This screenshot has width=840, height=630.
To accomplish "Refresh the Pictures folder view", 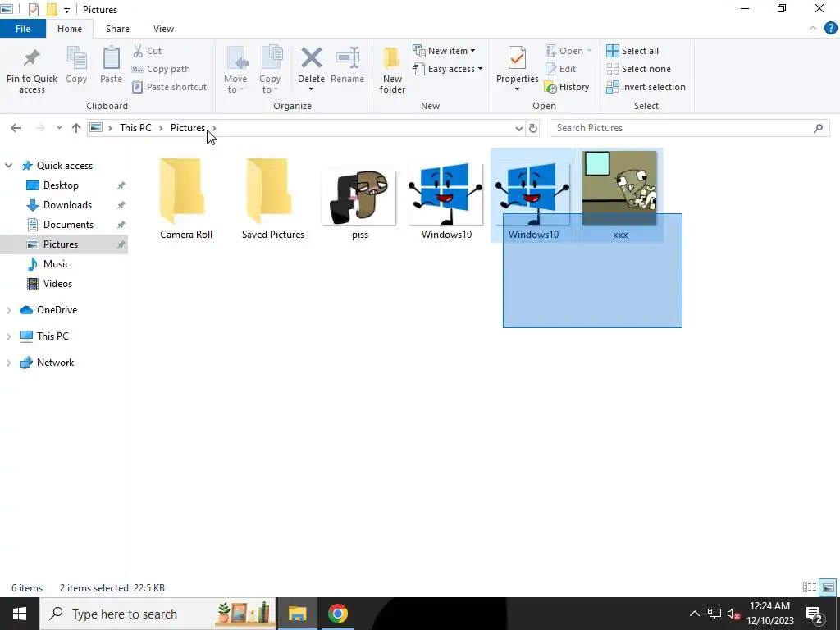I will click(x=533, y=129).
